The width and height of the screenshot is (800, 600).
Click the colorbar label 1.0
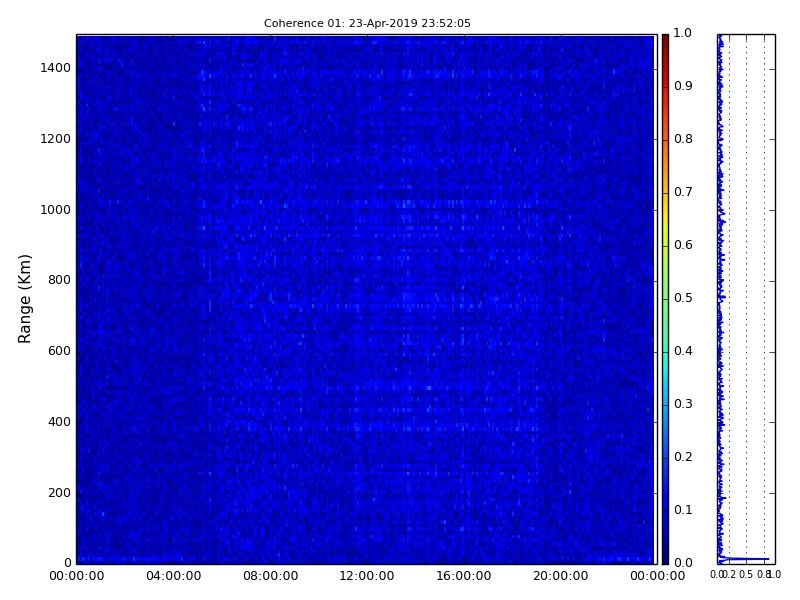tap(683, 33)
